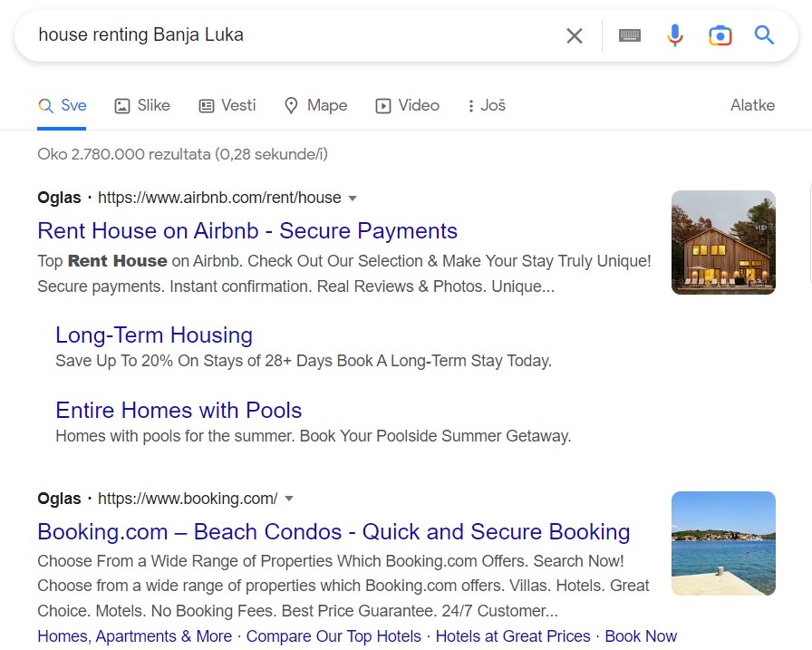
Task: Click the Airbnb wooden house thumbnail
Action: click(x=723, y=242)
